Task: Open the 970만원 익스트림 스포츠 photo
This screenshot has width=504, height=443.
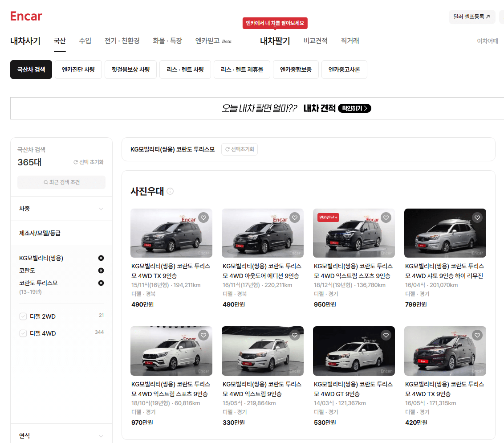Action: click(171, 351)
